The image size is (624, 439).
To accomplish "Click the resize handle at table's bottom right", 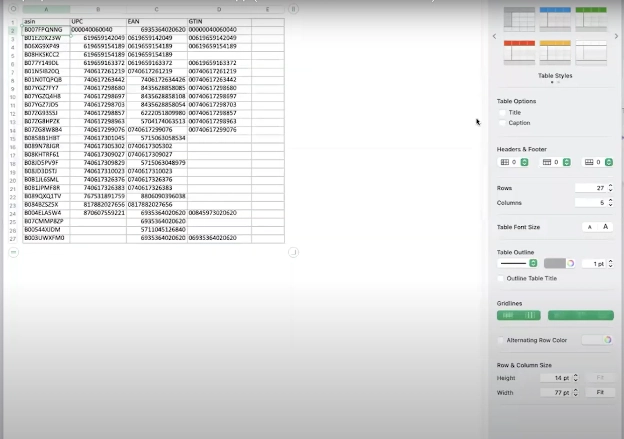I will tap(293, 252).
